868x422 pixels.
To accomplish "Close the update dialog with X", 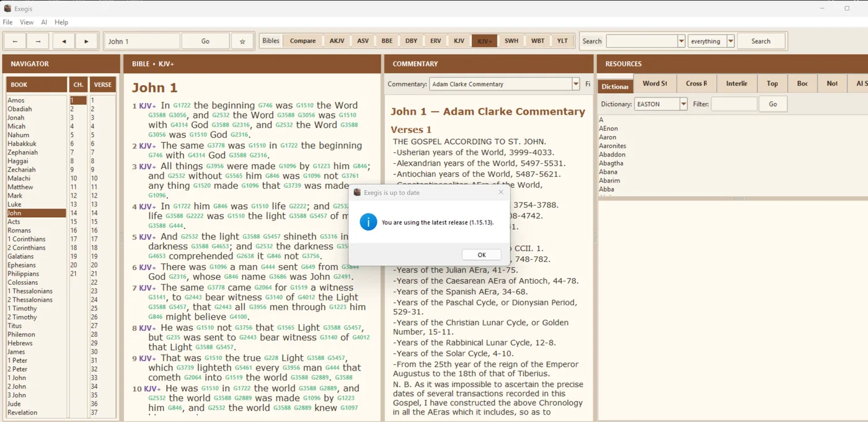I will click(501, 192).
